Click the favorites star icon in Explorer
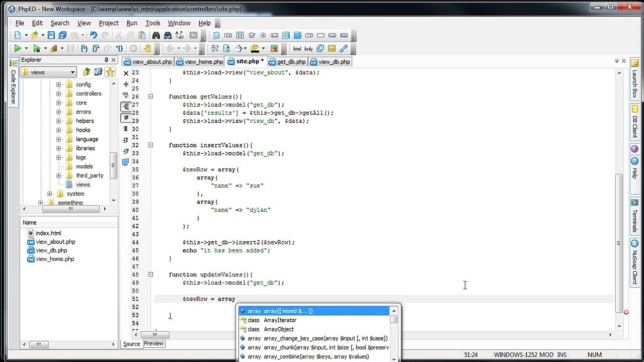Viewport: 644px width, 362px height. pyautogui.click(x=110, y=72)
